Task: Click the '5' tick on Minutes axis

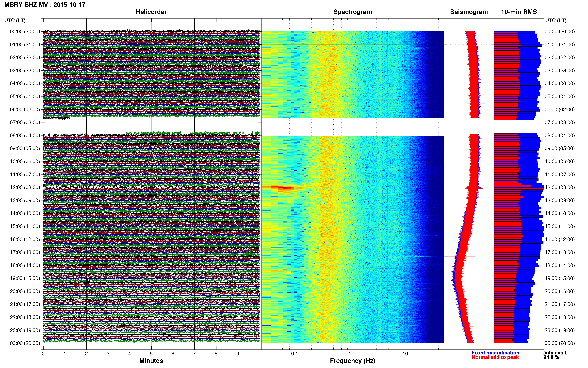Action: pyautogui.click(x=151, y=354)
